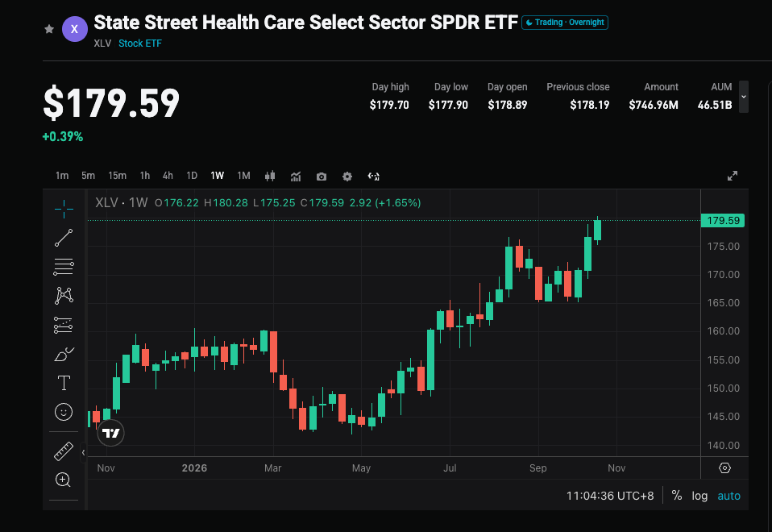Switch chart to 5m interval
This screenshot has height=532, width=772.
88,176
